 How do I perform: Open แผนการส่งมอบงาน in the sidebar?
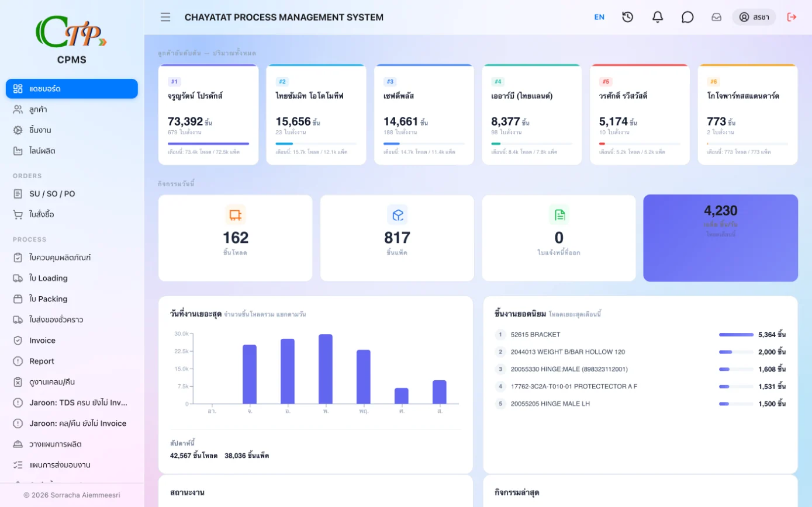point(72,465)
